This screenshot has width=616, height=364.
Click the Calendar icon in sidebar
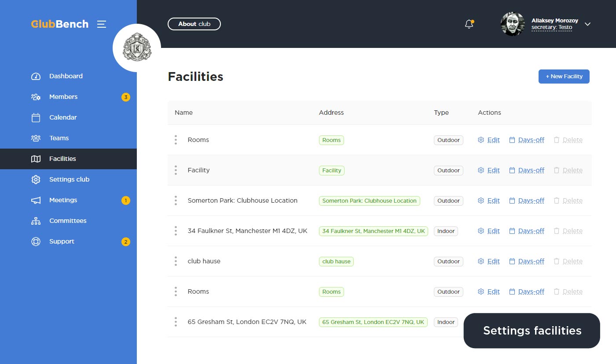[36, 118]
